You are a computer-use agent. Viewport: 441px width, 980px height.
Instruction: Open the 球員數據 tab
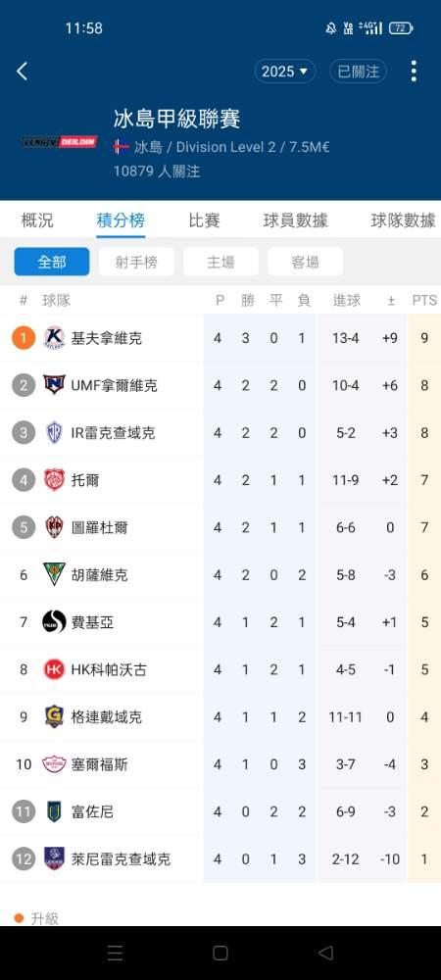pyautogui.click(x=295, y=220)
